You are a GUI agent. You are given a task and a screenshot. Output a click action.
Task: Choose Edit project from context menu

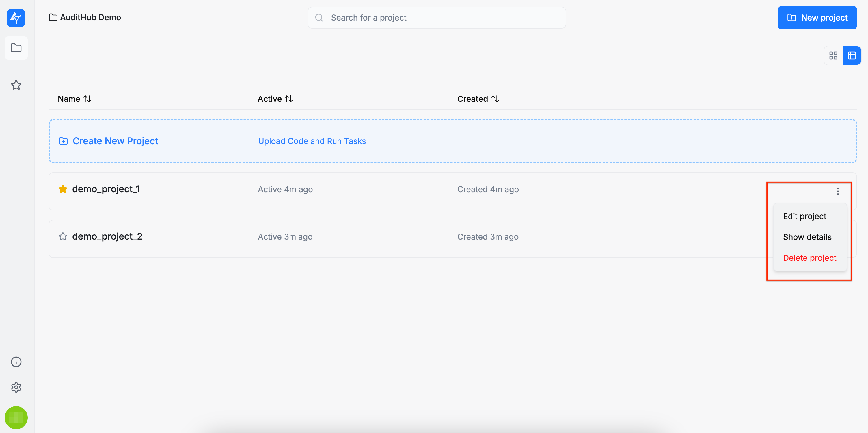(x=804, y=216)
